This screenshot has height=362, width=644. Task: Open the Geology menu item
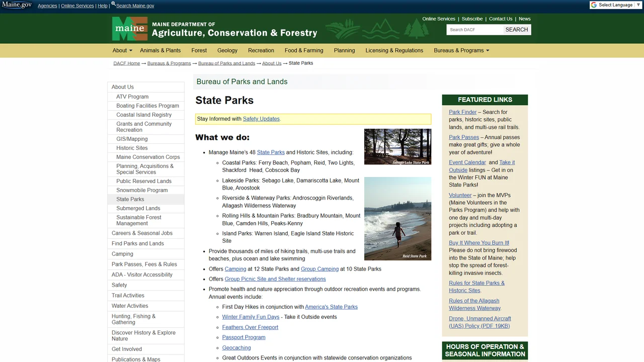pyautogui.click(x=227, y=50)
